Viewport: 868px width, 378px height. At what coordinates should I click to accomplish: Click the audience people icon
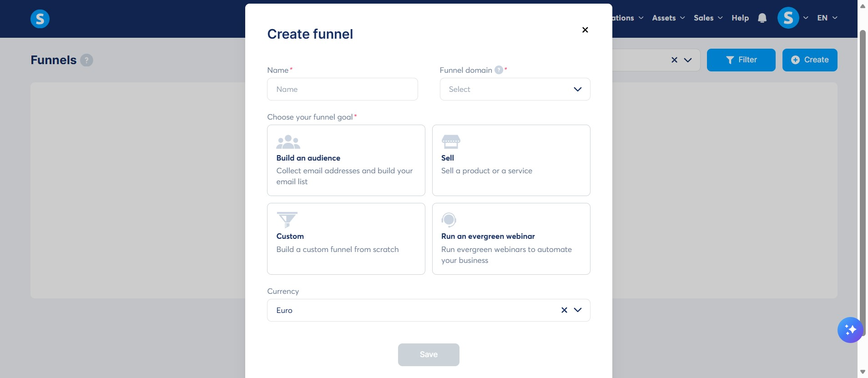point(288,142)
